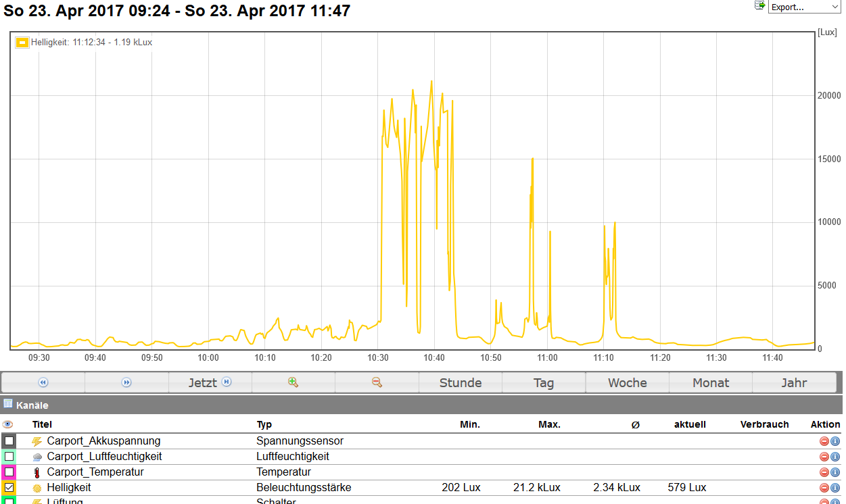Show info for the Helligkeit channel

(x=835, y=488)
